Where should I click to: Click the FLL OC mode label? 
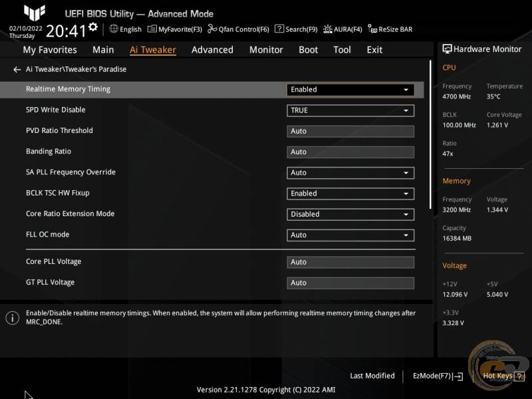coord(47,235)
